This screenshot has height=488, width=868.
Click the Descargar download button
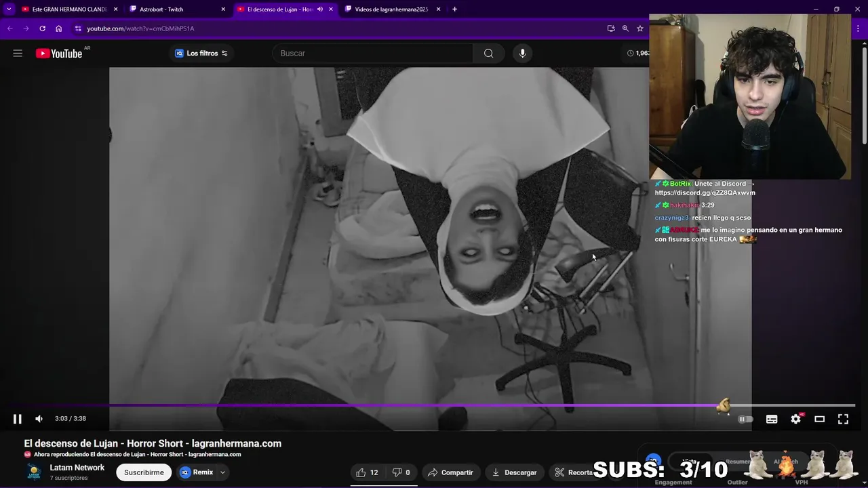pyautogui.click(x=514, y=472)
